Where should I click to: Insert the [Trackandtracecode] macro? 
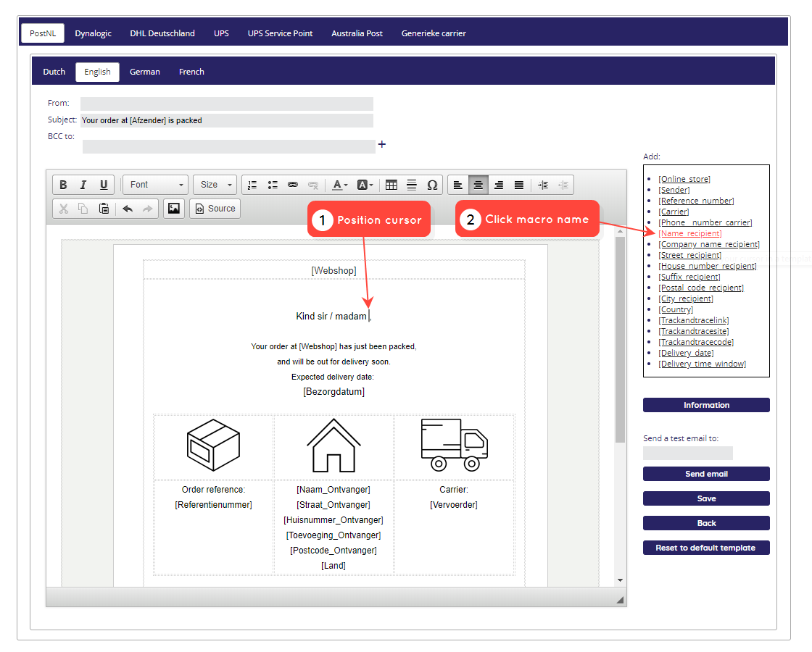click(696, 342)
